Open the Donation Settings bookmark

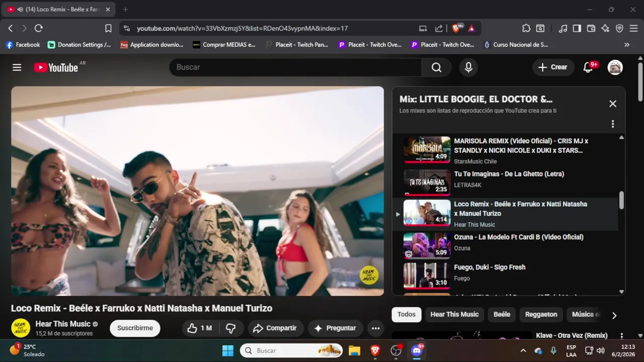79,45
